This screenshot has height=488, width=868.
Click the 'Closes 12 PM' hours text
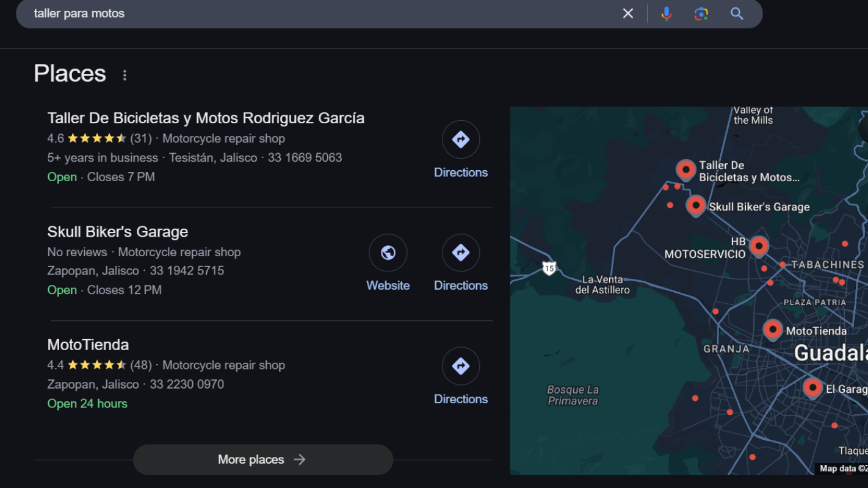125,290
